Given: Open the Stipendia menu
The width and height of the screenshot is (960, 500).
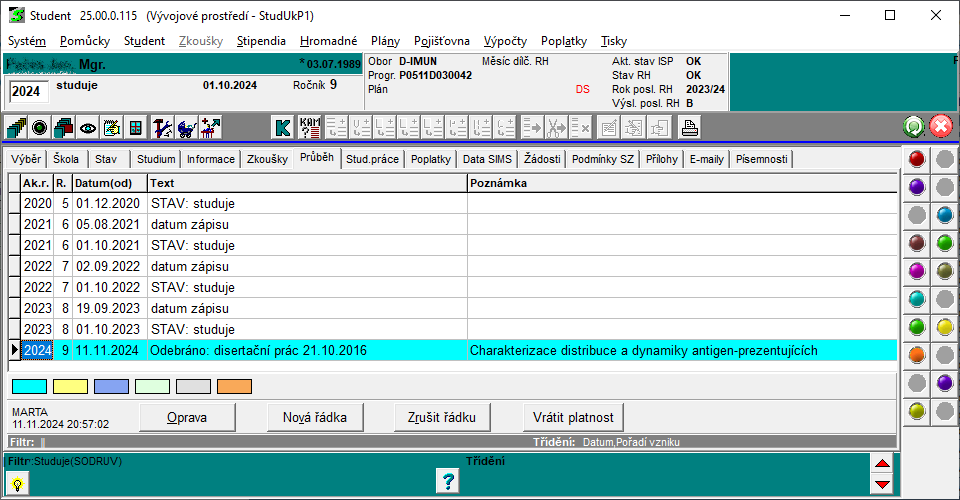Looking at the screenshot, I should point(261,41).
